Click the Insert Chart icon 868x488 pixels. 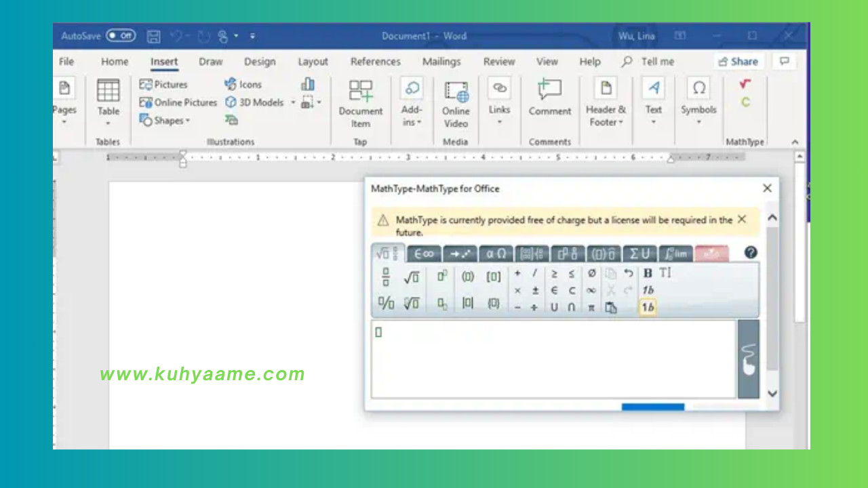[x=308, y=84]
